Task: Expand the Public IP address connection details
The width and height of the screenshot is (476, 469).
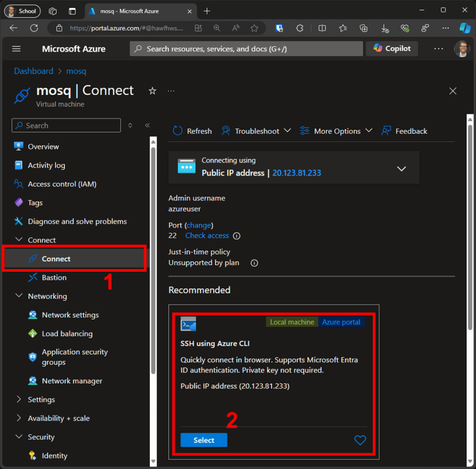Action: [401, 168]
